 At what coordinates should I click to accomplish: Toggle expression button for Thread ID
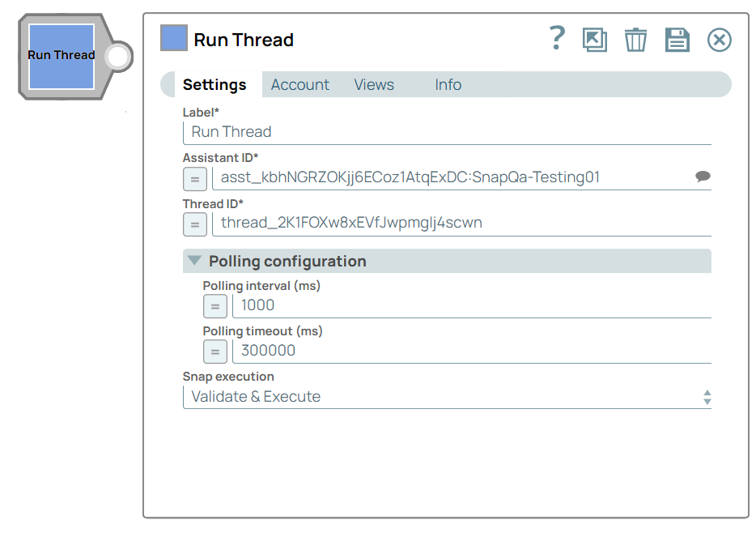point(195,224)
